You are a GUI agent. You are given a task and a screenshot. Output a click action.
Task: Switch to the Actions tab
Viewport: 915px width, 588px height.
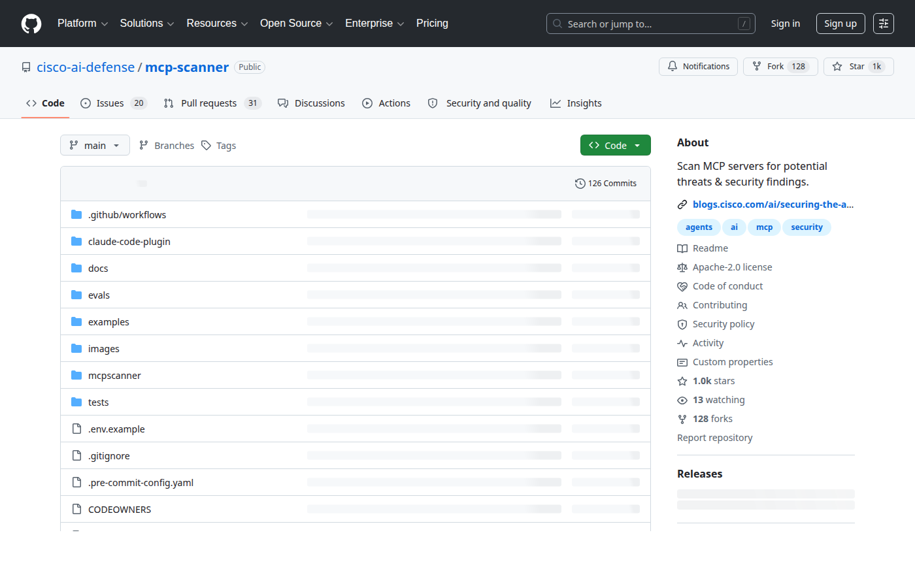point(386,103)
